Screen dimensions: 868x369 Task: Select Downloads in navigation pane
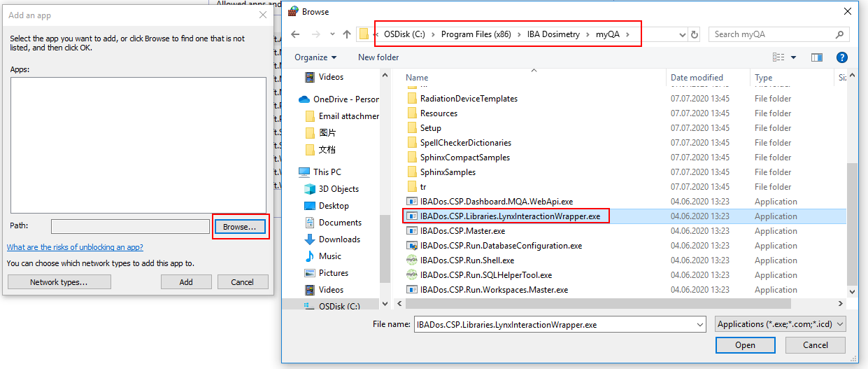(339, 239)
